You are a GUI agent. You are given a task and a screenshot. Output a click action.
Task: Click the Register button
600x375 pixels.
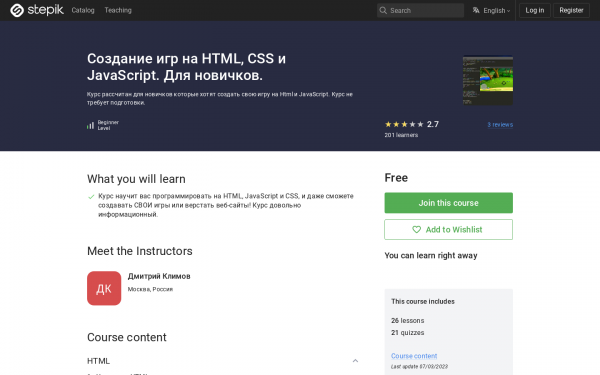tap(571, 10)
